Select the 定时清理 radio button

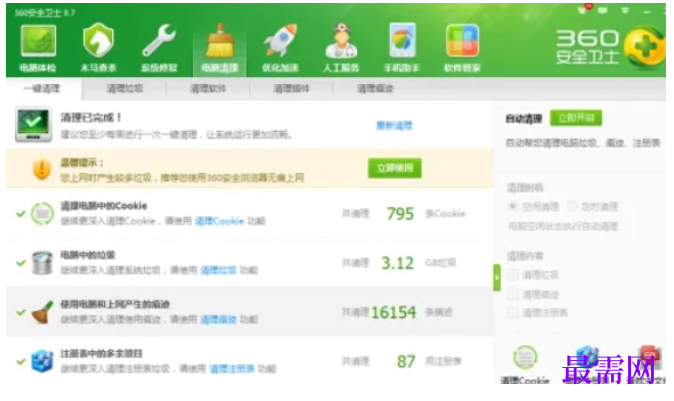pos(572,206)
